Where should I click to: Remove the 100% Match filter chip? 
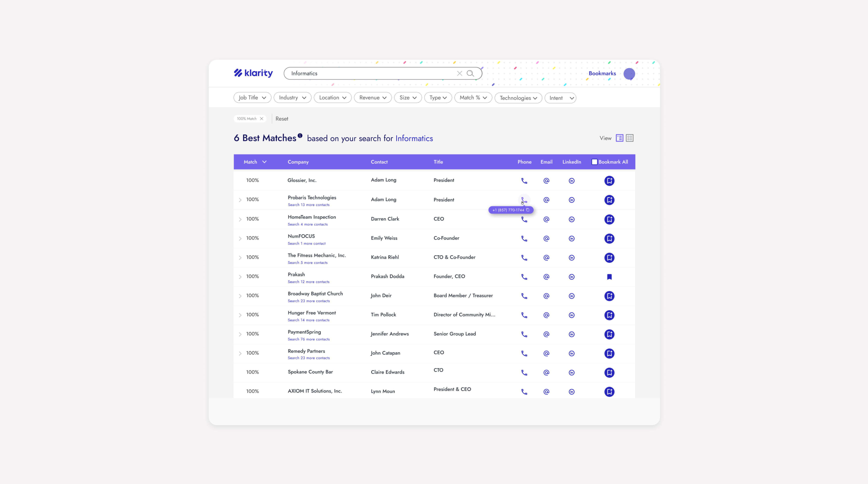click(262, 119)
